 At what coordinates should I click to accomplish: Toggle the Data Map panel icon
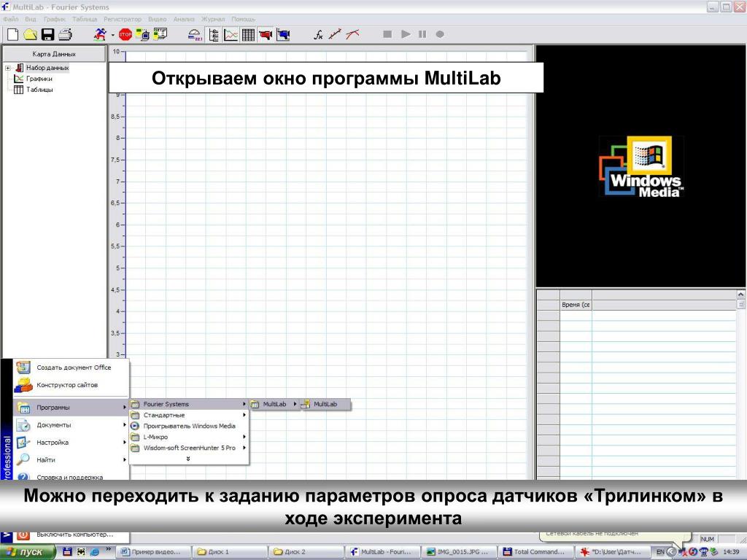pyautogui.click(x=214, y=35)
